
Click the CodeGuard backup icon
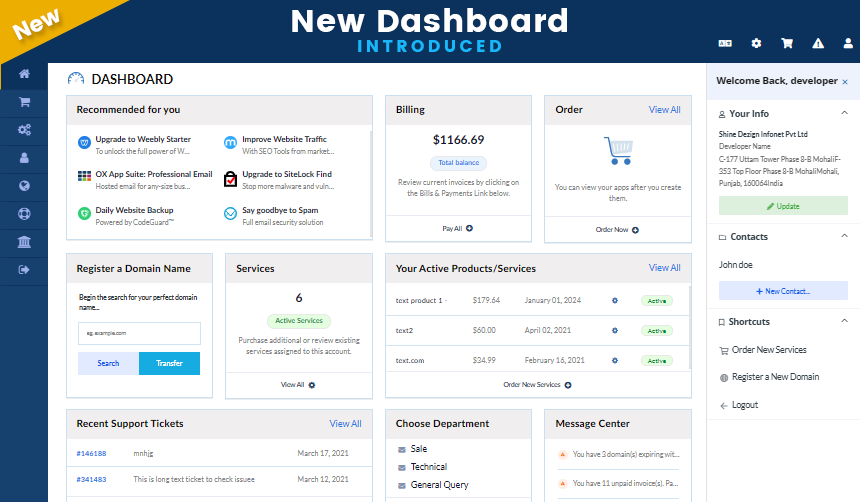tap(84, 213)
